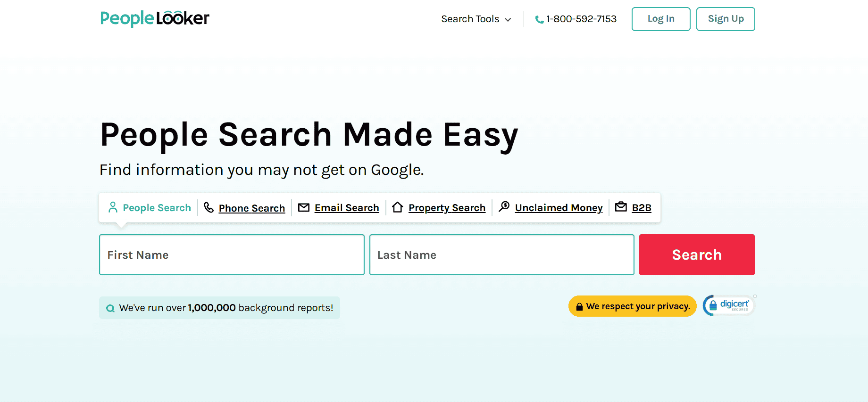
Task: Click the B2B mail icon
Action: coord(621,207)
